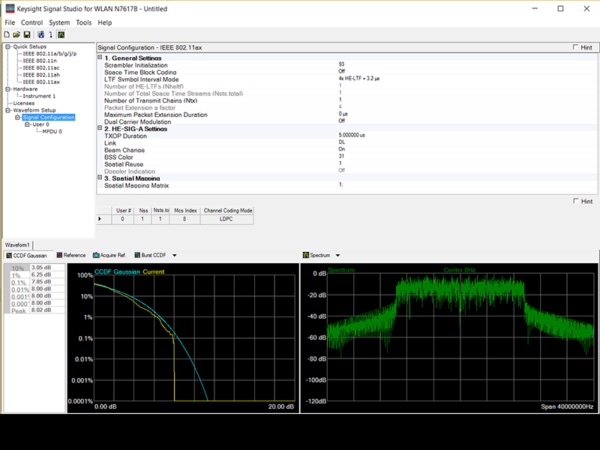Select IEEE 802.11ac quick setup
The height and width of the screenshot is (450, 600).
[41, 68]
